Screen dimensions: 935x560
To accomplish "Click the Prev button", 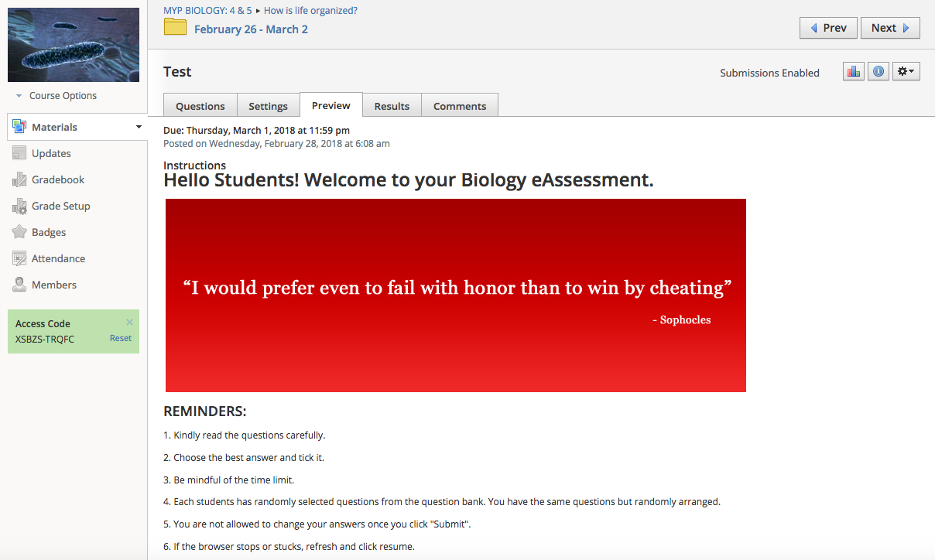I will coord(827,28).
